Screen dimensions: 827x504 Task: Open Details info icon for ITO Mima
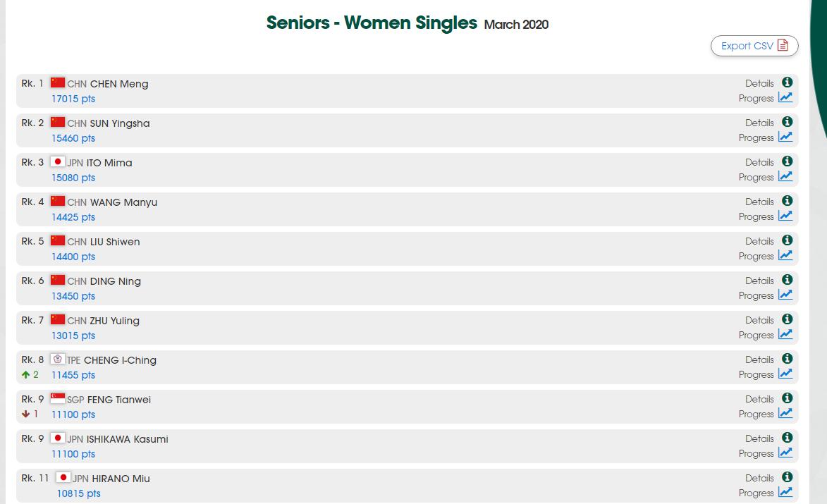[787, 161]
